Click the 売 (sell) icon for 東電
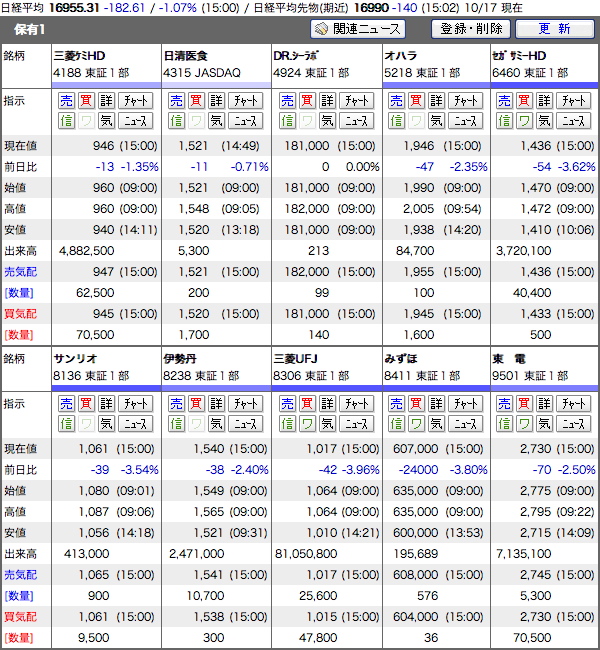600x650 pixels. pos(503,404)
